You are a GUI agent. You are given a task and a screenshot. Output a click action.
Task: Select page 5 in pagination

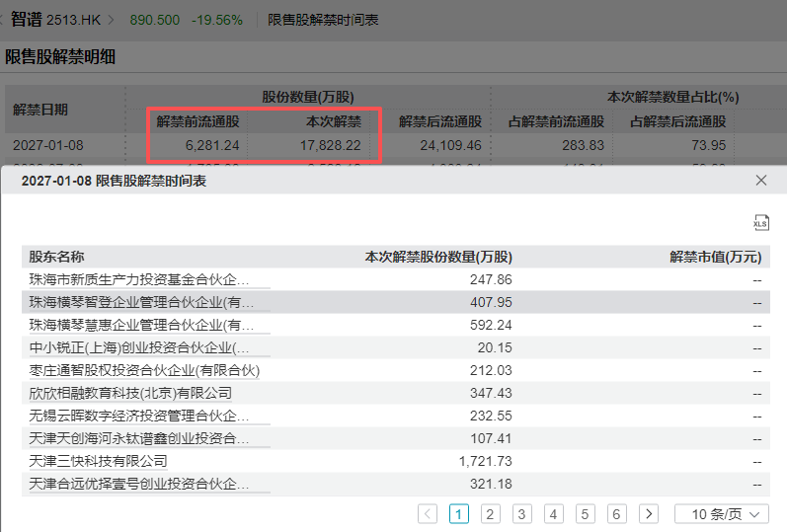586,514
